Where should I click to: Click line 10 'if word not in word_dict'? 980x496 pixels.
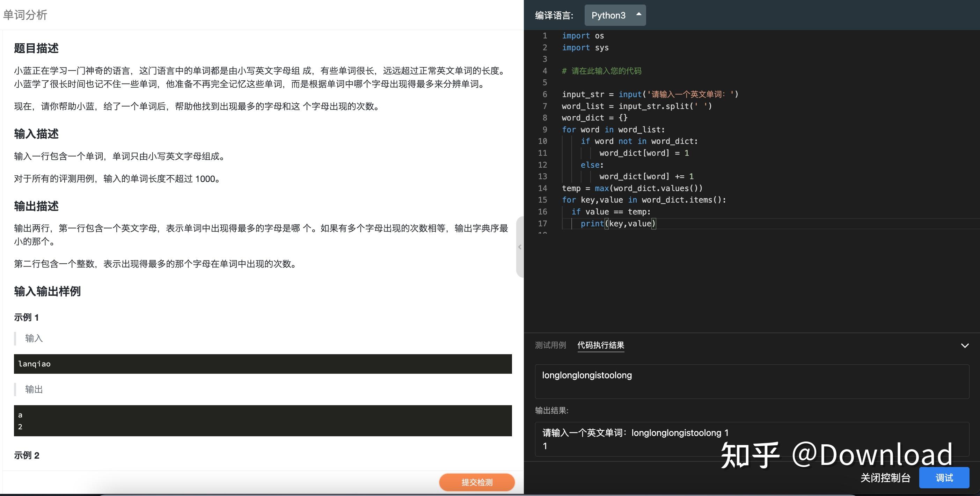click(x=639, y=141)
